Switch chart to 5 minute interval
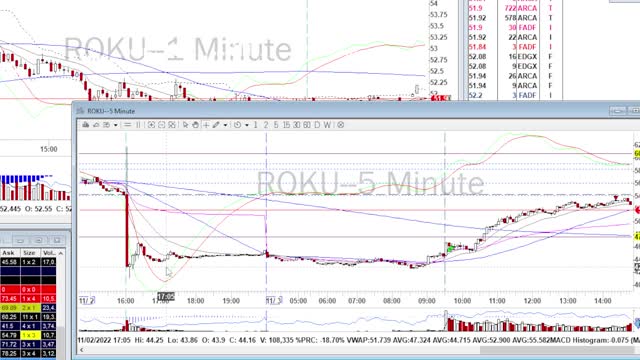The image size is (640, 360). (x=276, y=125)
